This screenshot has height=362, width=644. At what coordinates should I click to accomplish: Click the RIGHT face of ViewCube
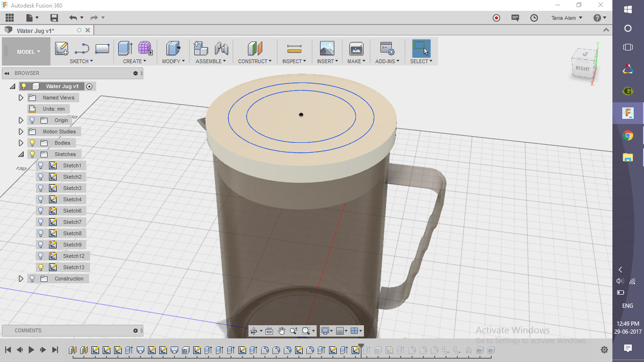pyautogui.click(x=583, y=69)
